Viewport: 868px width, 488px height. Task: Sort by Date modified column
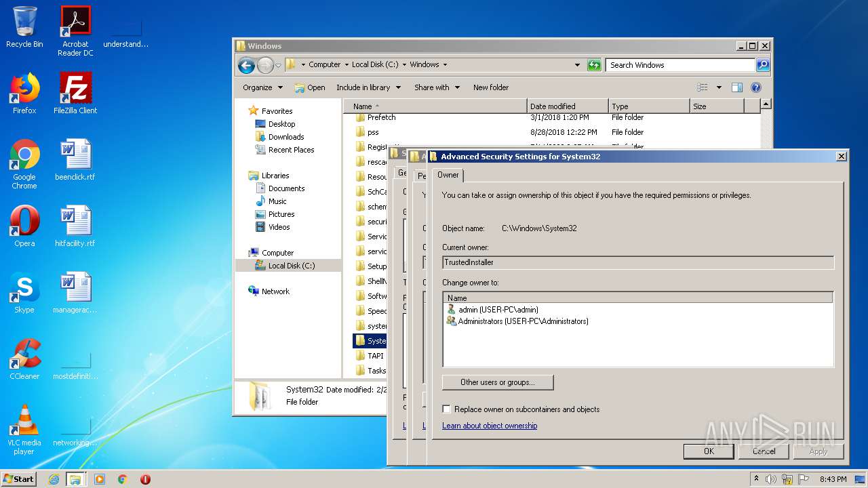pos(568,106)
